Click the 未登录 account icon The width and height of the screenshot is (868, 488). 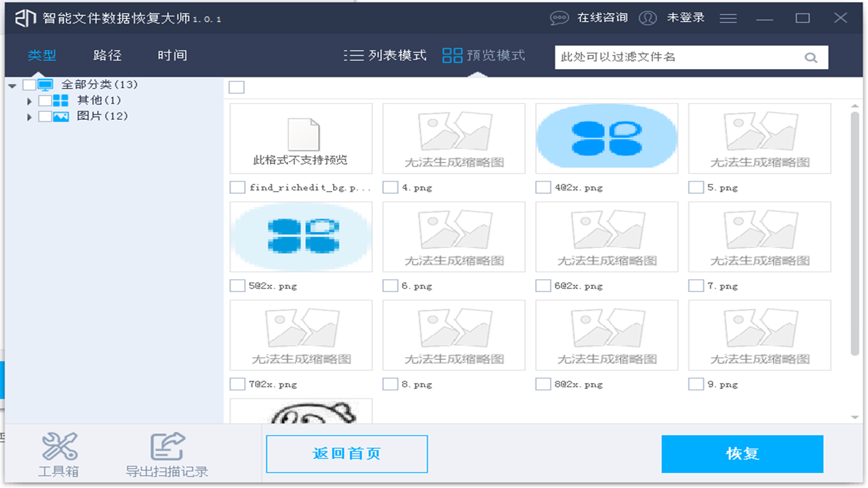pyautogui.click(x=648, y=18)
